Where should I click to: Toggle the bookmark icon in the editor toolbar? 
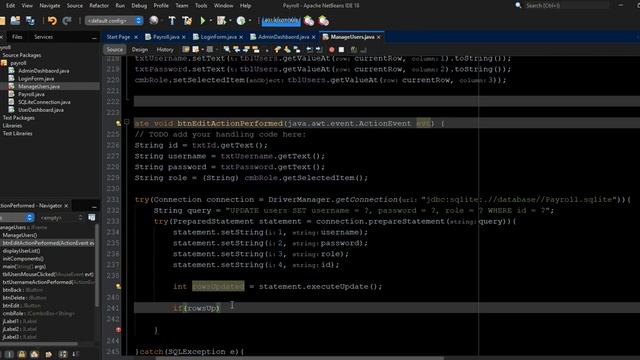(x=297, y=50)
